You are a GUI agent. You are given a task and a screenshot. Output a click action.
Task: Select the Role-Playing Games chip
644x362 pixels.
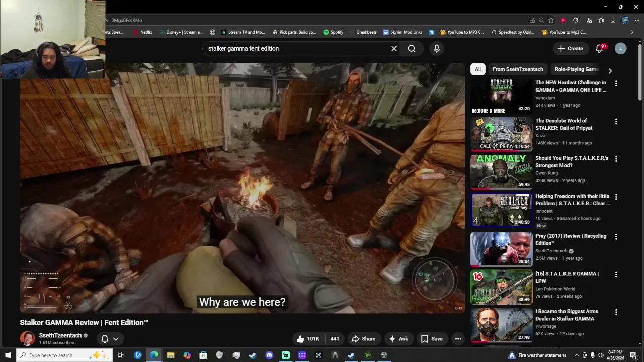(577, 69)
